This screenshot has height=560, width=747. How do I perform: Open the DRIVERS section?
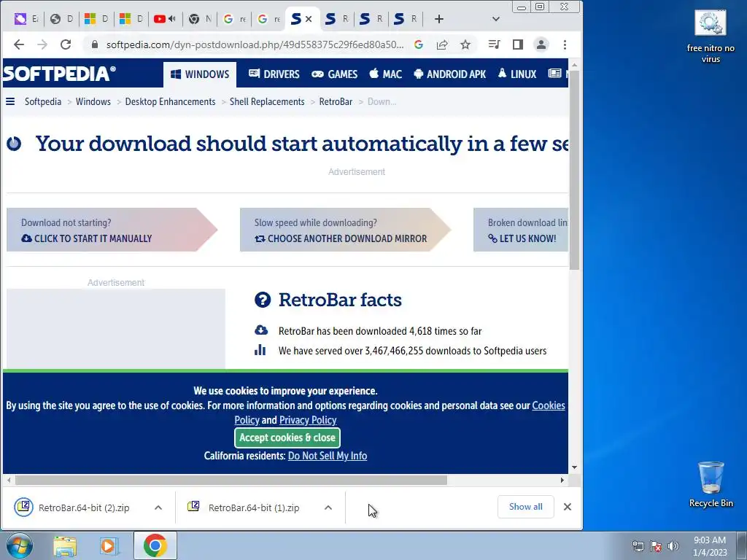(x=274, y=74)
